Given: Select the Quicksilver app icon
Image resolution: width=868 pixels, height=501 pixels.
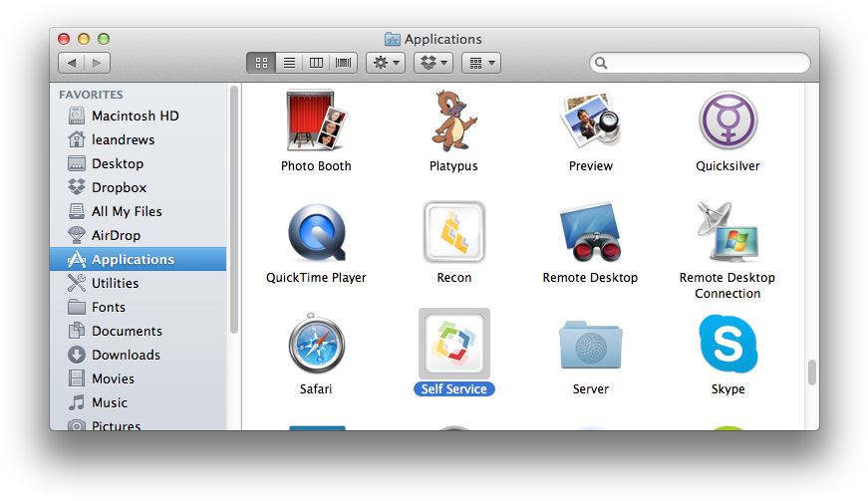Looking at the screenshot, I should pyautogui.click(x=727, y=121).
